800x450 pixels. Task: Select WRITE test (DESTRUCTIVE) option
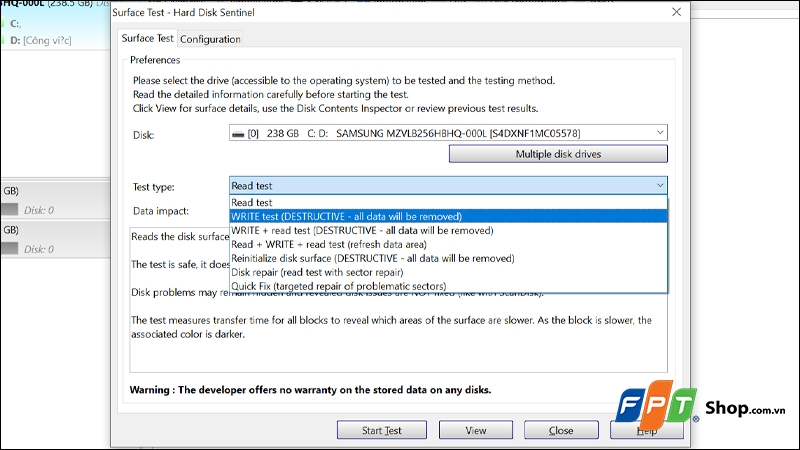pos(448,216)
